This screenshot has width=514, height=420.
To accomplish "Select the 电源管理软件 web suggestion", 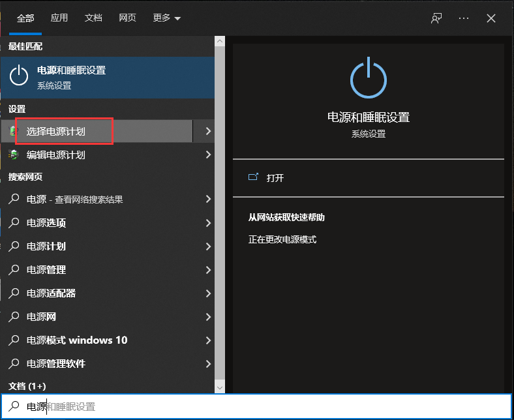I will coord(56,364).
